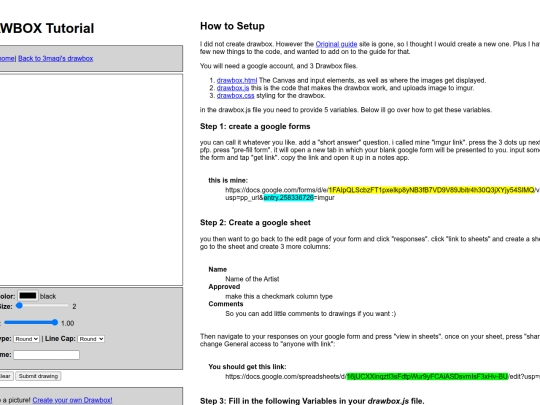540x405 pixels.
Task: Click the 'Step 2: Create a google sheet' heading
Action: point(255,222)
